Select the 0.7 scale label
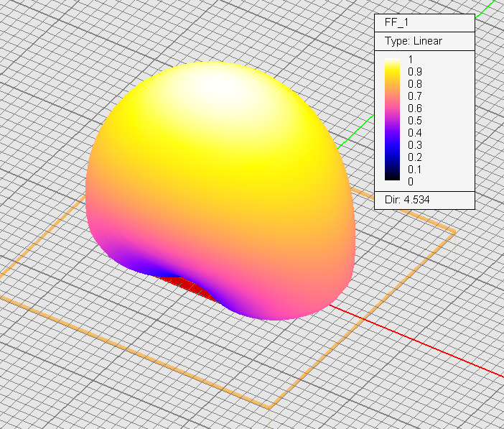This screenshot has height=429, width=504. click(414, 96)
